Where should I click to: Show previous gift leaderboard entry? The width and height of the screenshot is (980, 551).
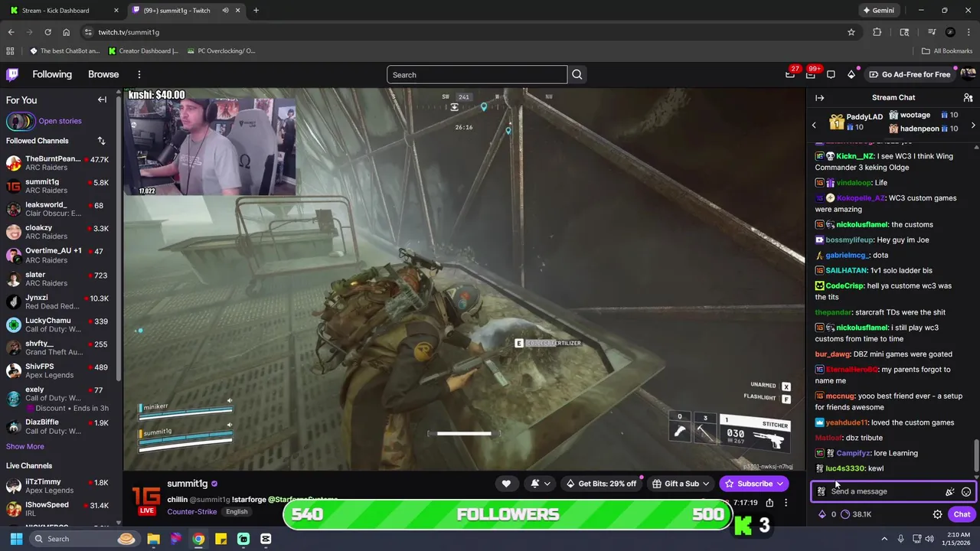[814, 125]
